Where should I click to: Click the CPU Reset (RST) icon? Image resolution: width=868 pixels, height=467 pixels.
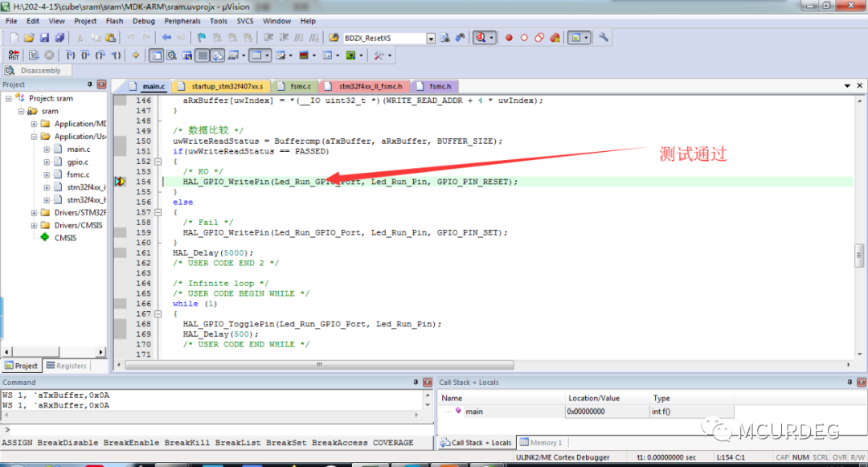pos(14,55)
